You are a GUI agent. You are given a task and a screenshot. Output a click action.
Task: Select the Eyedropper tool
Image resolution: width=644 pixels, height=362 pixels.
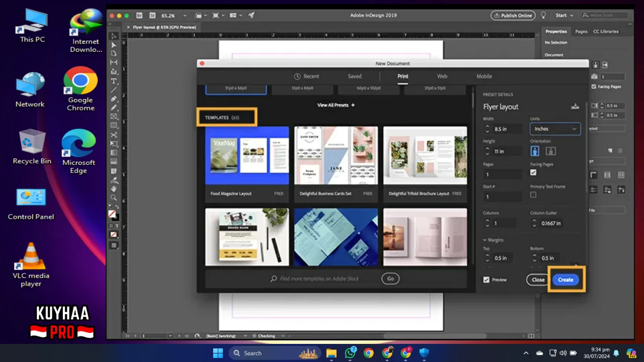[x=114, y=180]
